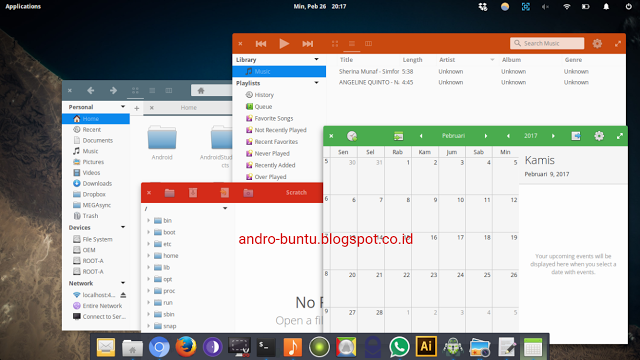Screen dimensions: 640x360
Task: Skip to next track in Music player
Action: click(307, 44)
